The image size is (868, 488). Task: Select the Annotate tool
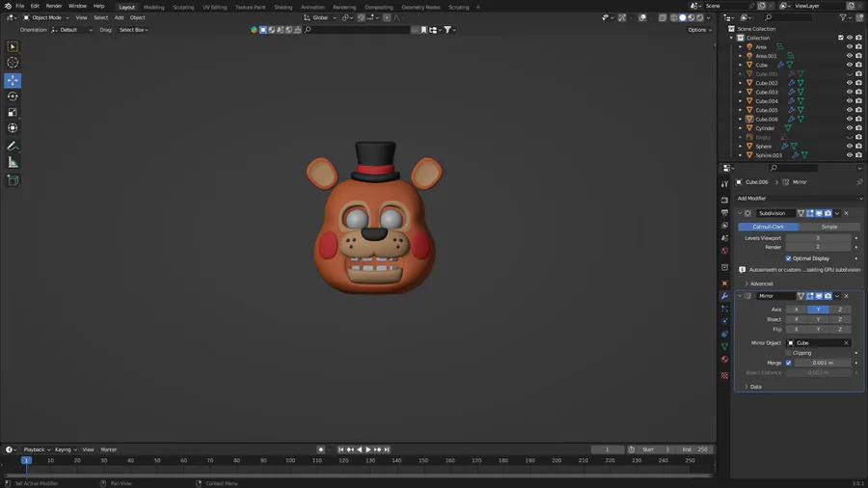13,146
